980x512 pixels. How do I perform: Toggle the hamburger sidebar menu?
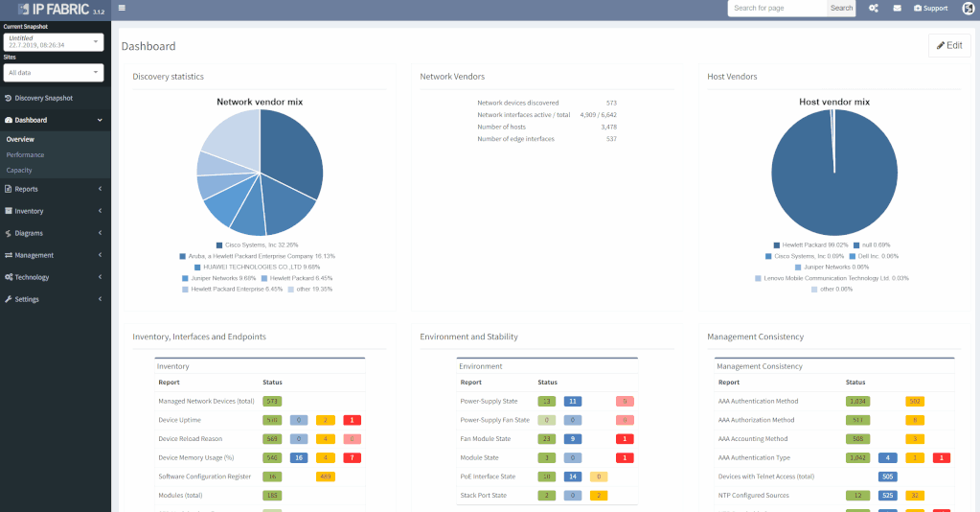click(x=122, y=9)
